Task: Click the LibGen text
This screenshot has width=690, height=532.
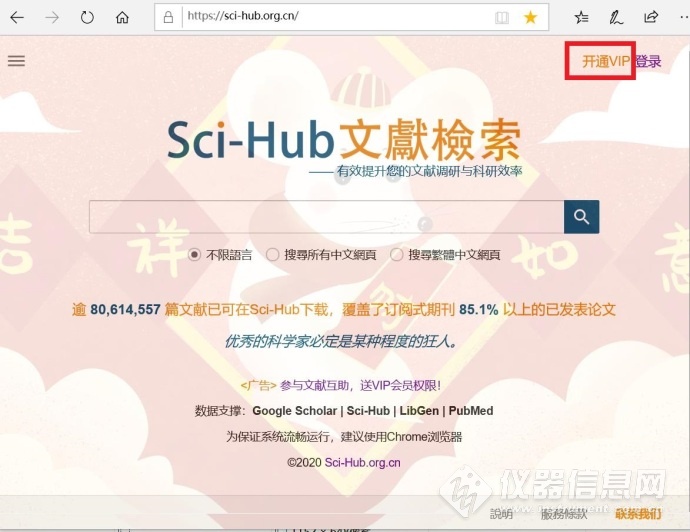Action: point(419,411)
